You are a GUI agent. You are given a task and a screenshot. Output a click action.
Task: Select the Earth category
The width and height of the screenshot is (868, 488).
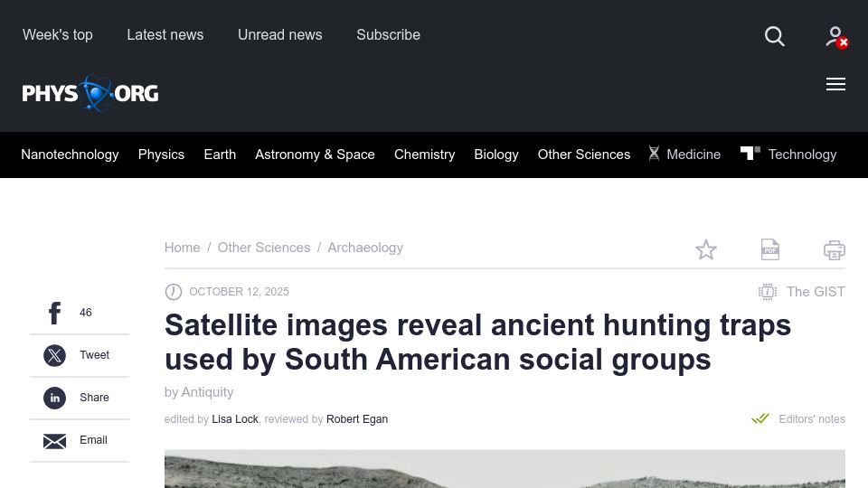(220, 155)
